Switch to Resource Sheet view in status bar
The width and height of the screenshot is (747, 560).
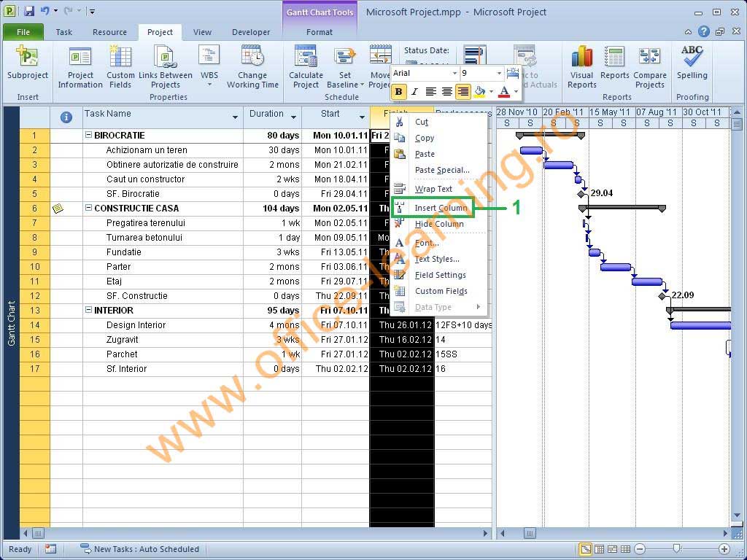tap(625, 549)
